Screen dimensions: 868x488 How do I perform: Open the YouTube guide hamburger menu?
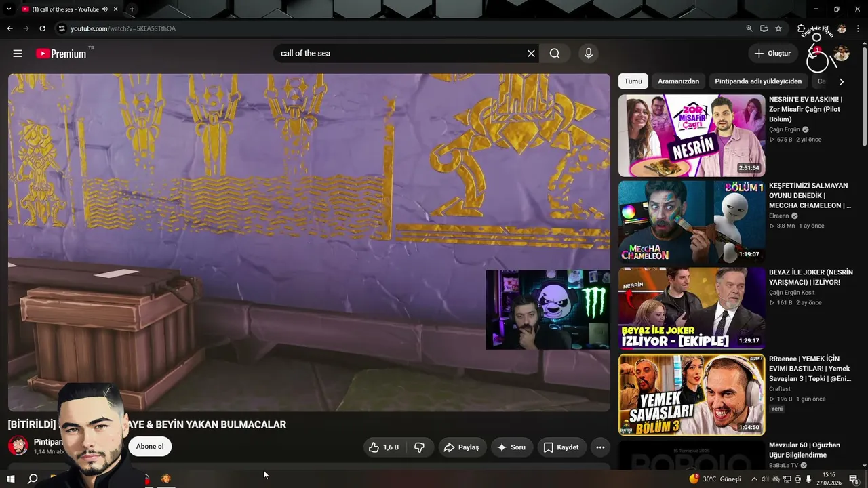point(18,54)
